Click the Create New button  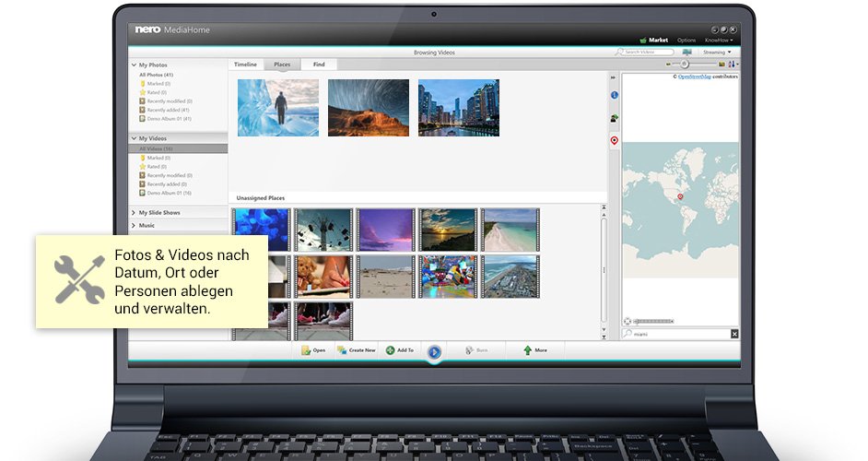(x=356, y=350)
